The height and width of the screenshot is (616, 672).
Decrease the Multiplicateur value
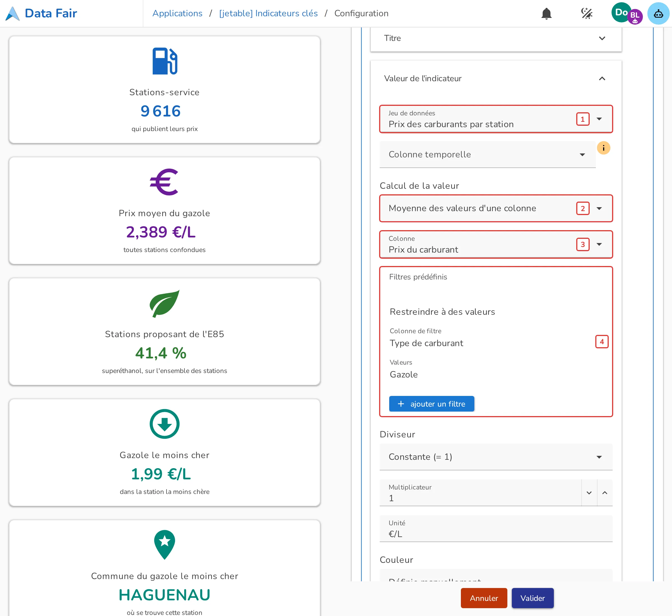pos(589,493)
